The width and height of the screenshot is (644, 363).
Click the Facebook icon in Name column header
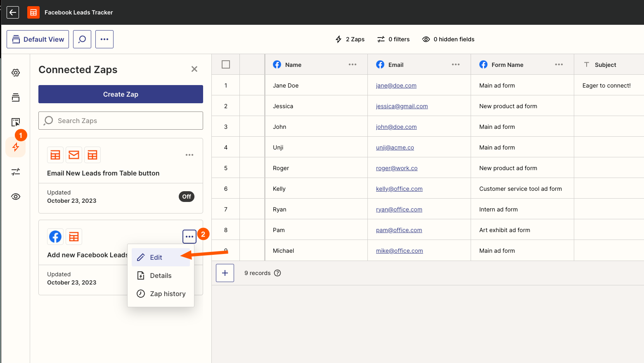coord(277,64)
